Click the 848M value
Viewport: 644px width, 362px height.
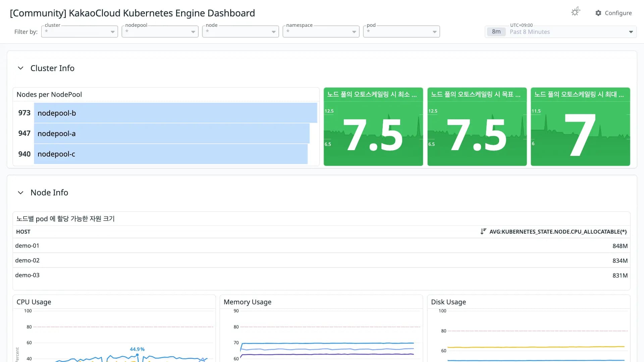pos(620,246)
